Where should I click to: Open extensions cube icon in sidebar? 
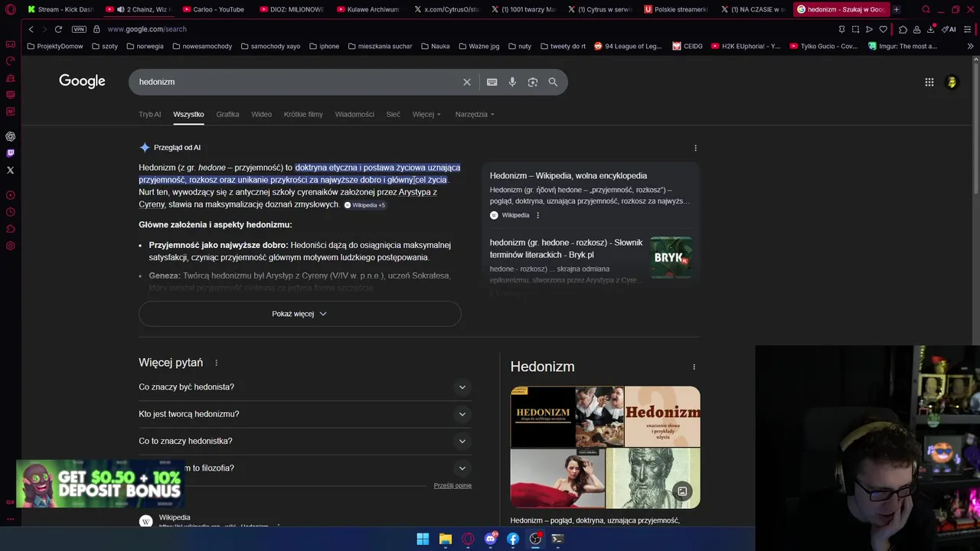(11, 229)
